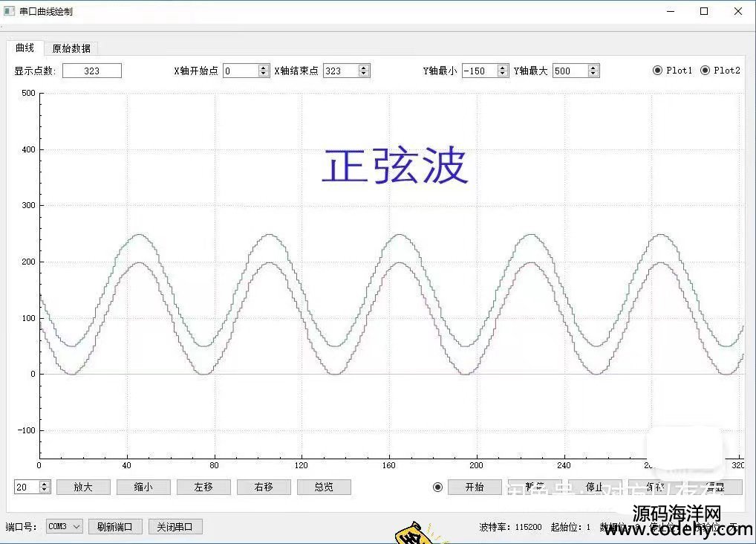Decrease X轴开始点 with the down arrow
This screenshot has width=756, height=544.
[x=263, y=74]
